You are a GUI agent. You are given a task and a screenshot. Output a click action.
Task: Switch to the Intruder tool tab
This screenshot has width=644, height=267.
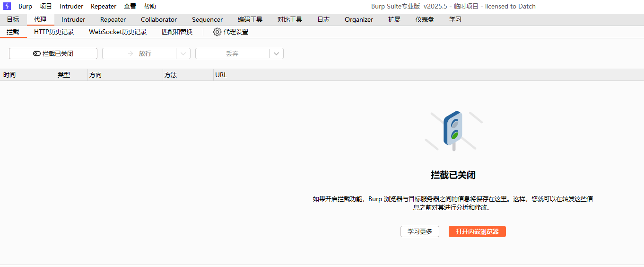point(73,19)
